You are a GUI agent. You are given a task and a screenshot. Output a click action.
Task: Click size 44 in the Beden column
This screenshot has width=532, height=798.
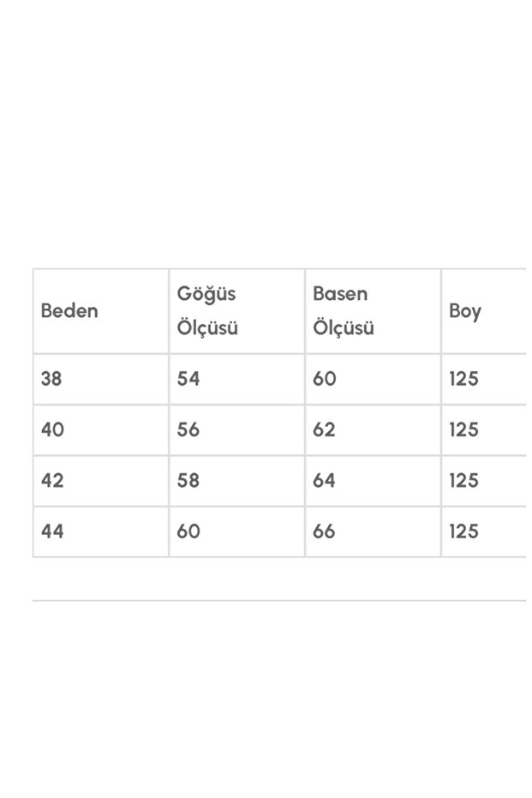point(52,531)
